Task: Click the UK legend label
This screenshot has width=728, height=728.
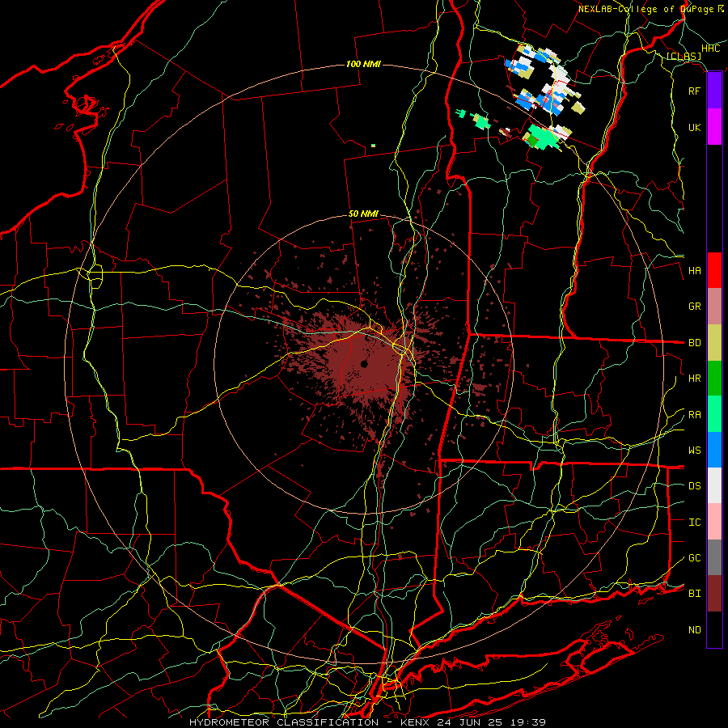Action: (694, 127)
